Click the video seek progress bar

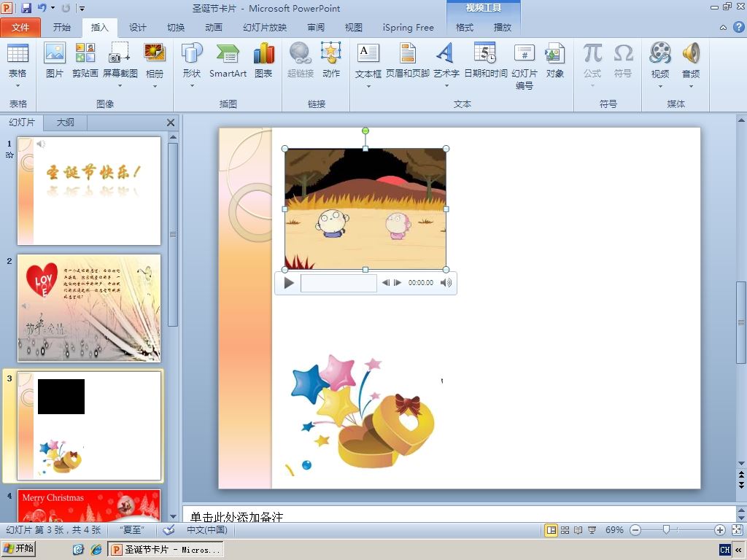[x=338, y=283]
